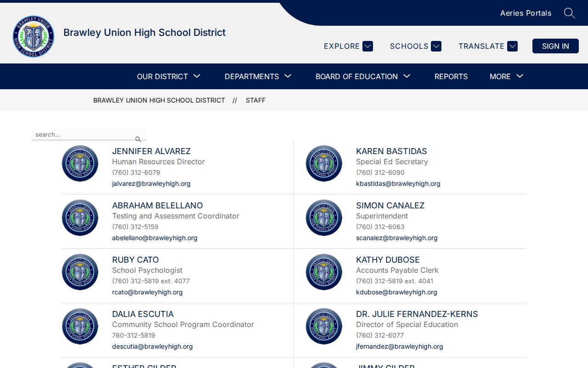Open the More menu
Viewport: 588px width, 368px height.
506,76
